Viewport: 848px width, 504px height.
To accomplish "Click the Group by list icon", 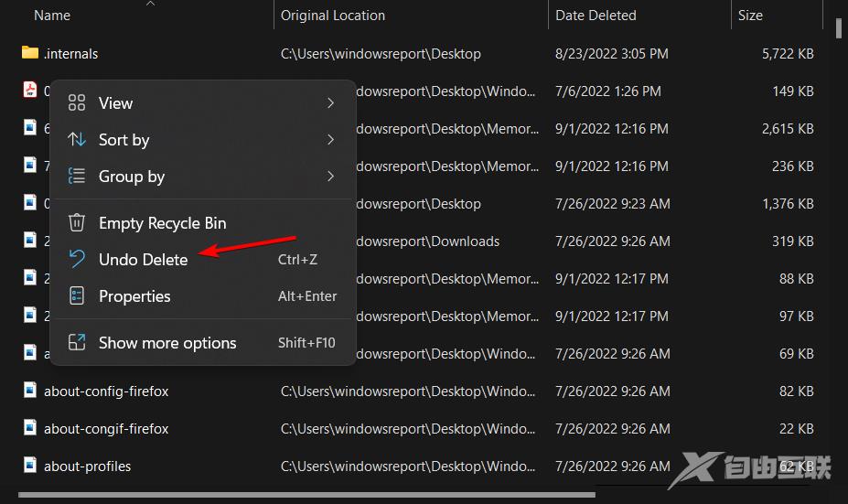I will 77,176.
